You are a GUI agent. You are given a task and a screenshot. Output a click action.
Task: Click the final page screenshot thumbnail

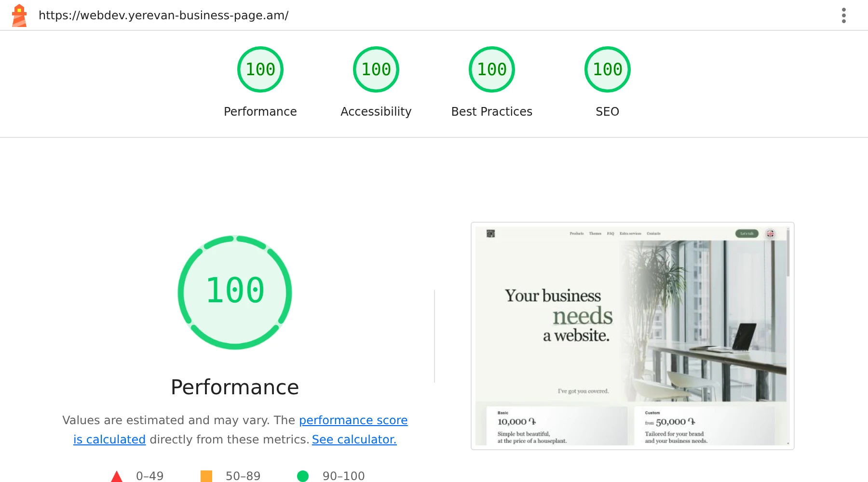633,336
